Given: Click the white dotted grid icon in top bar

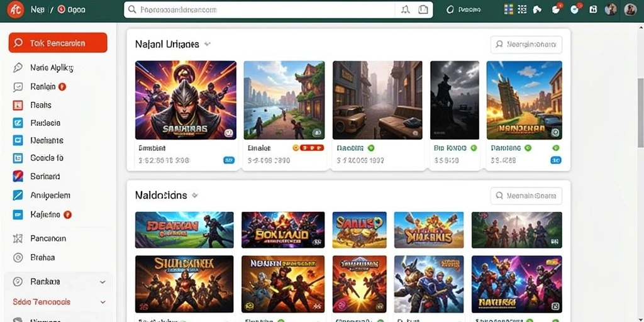Looking at the screenshot, I should pos(522,9).
